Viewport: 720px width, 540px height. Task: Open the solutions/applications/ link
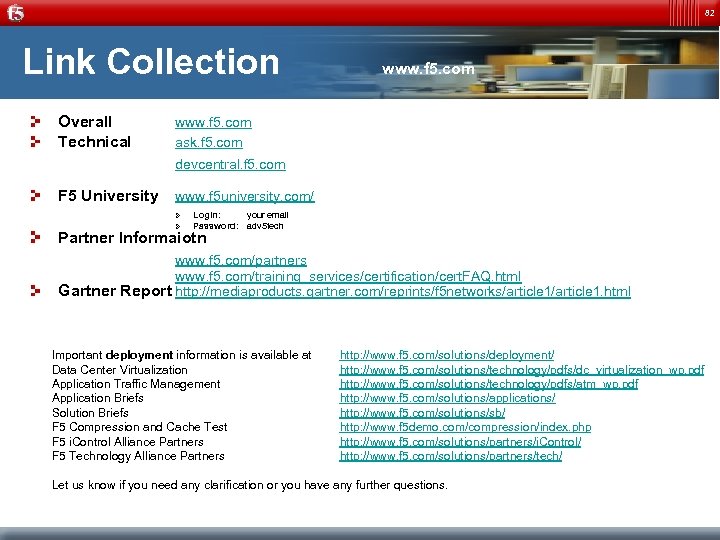click(448, 398)
